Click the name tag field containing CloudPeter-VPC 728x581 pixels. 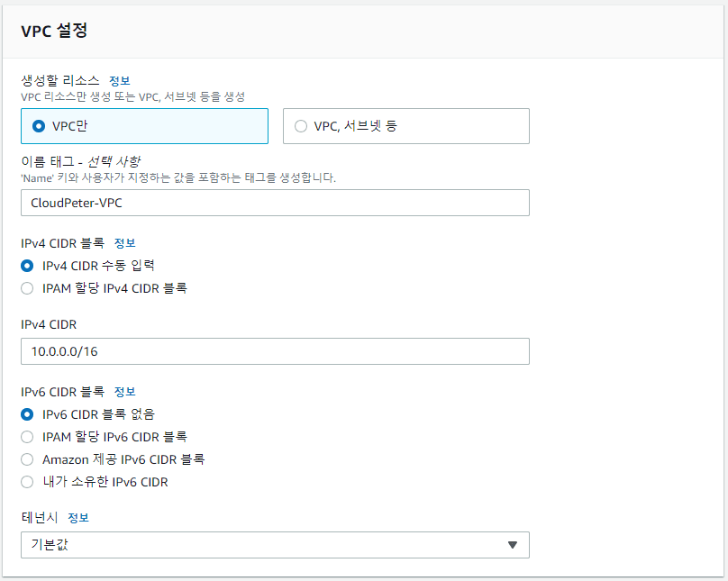274,203
